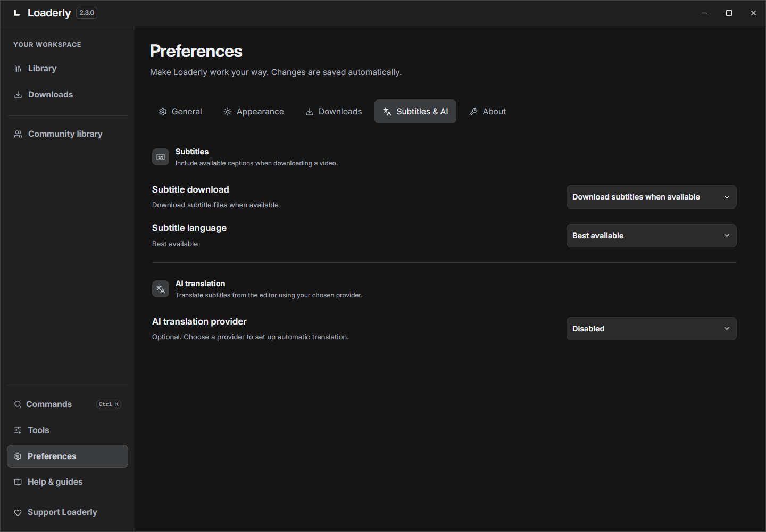The width and height of the screenshot is (766, 532).
Task: Click the 'Subtitle language' setting label
Action: (189, 228)
